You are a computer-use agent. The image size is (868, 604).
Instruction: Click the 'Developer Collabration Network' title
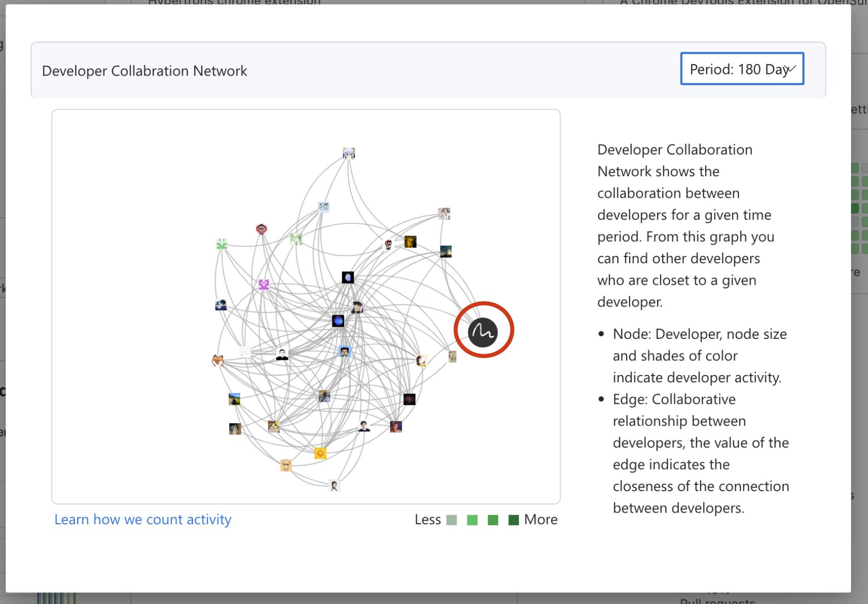[x=144, y=71]
